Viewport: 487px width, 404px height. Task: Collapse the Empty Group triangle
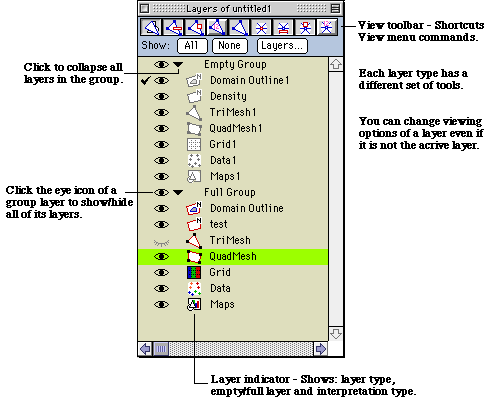tap(178, 64)
